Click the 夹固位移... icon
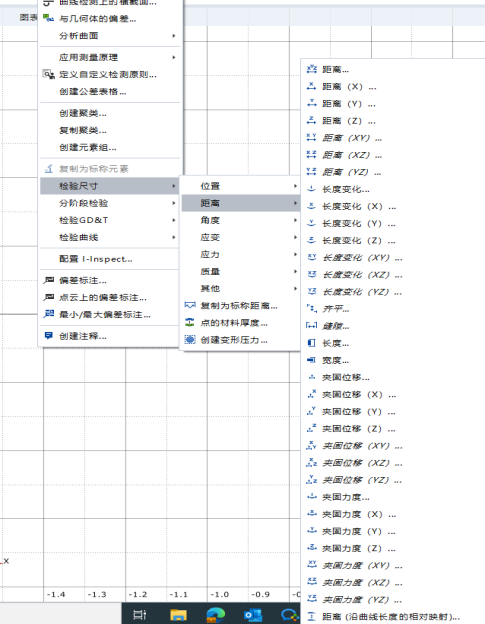Screen dimensions: 485x624 pos(312,377)
